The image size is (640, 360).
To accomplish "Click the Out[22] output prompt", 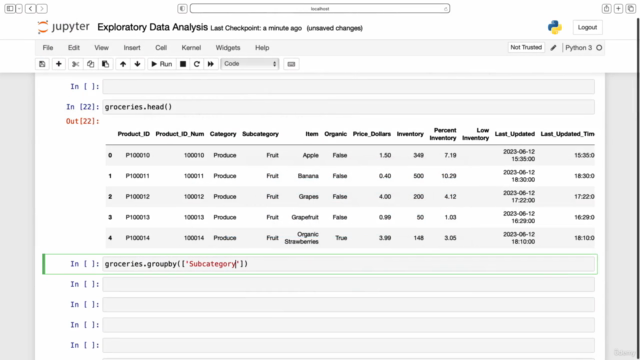I will tap(82, 121).
